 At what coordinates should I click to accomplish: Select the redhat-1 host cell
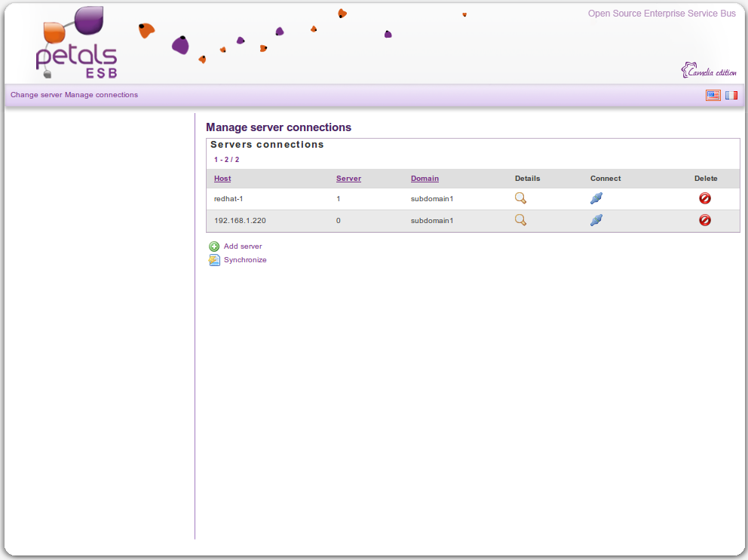pyautogui.click(x=227, y=199)
